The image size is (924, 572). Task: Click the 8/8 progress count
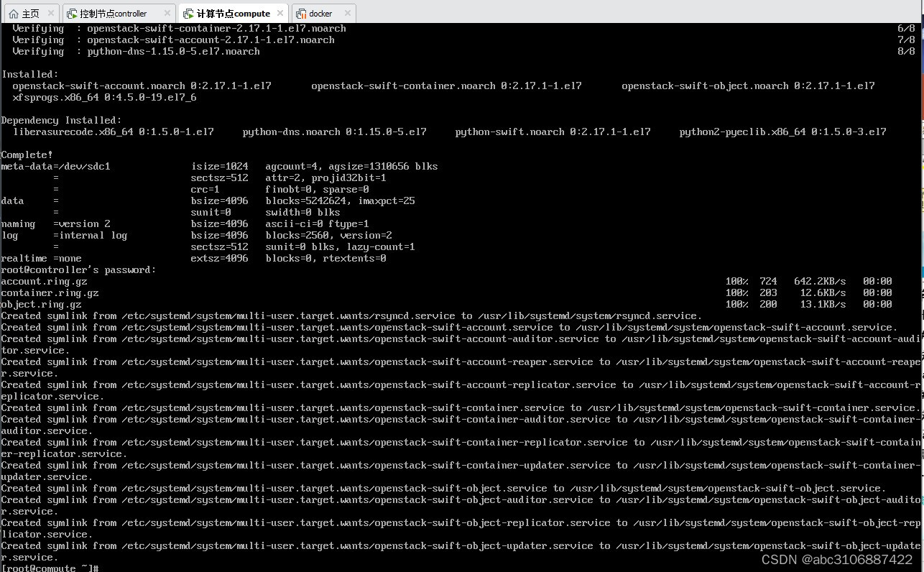906,52
